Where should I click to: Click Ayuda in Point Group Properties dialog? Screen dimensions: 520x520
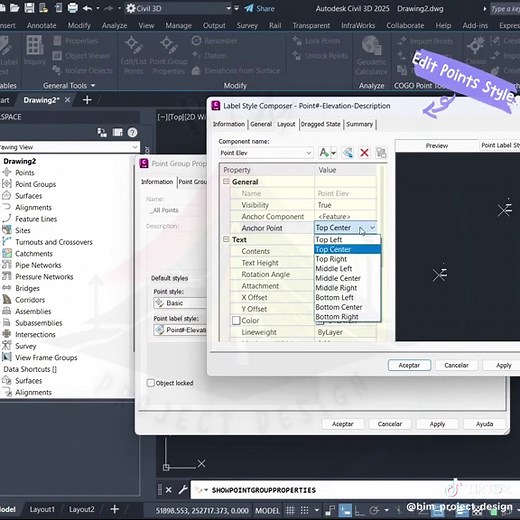click(484, 424)
